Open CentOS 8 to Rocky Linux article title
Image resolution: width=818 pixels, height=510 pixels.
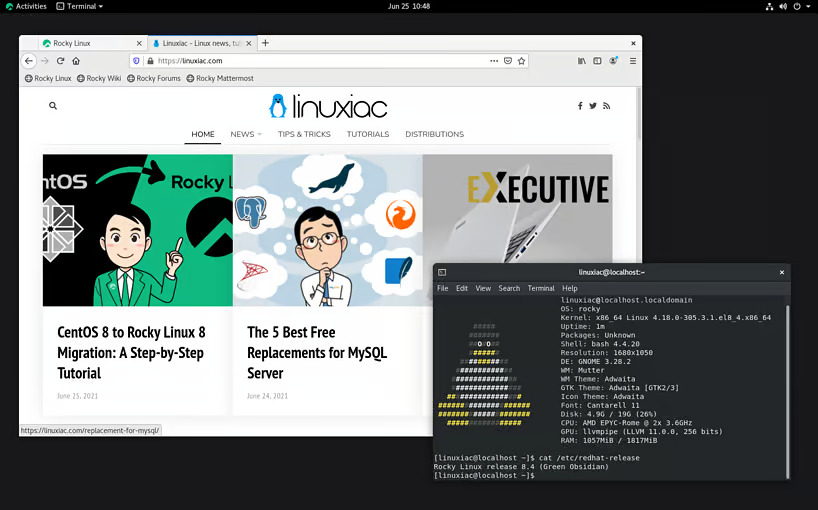[x=131, y=353]
